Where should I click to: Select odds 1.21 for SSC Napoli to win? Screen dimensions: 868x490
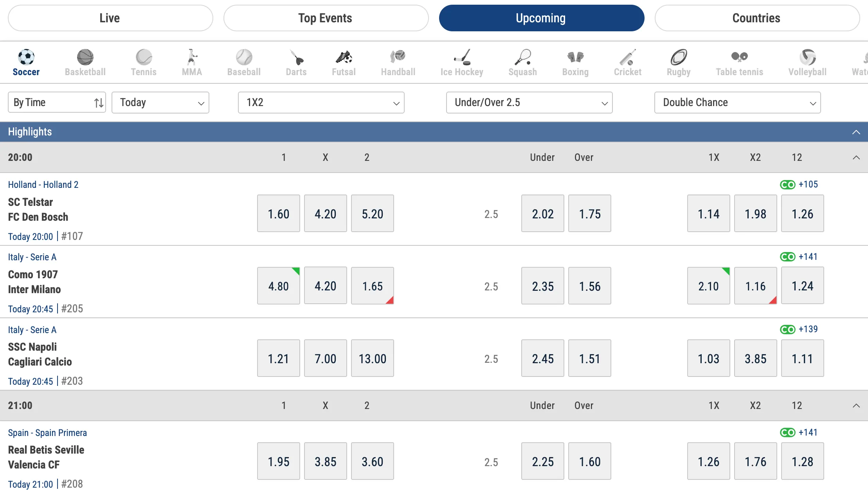point(278,358)
